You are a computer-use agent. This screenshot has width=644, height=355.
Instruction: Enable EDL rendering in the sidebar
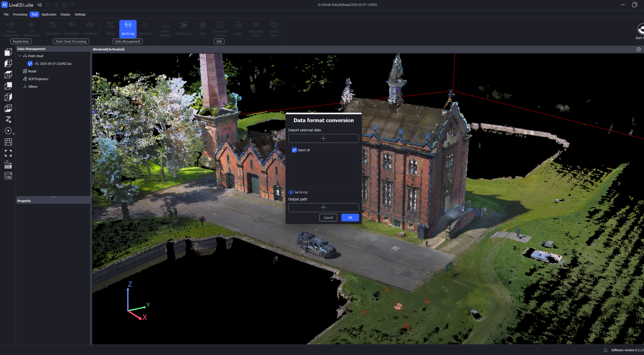click(8, 165)
